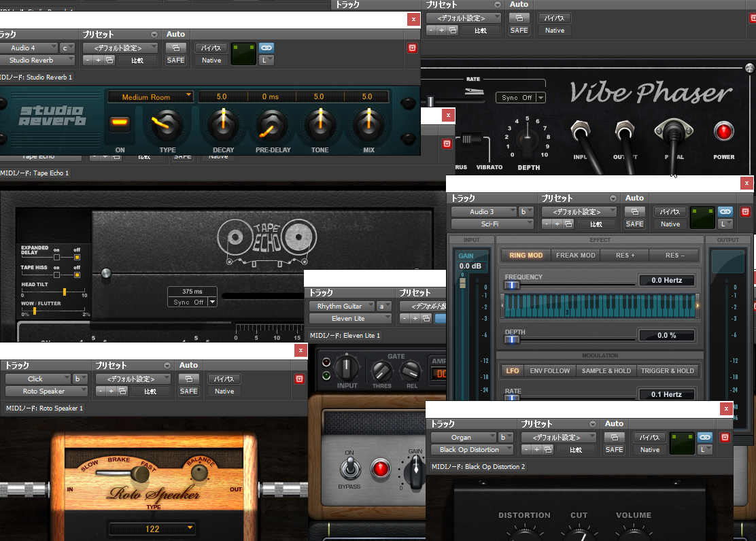Select the FREAK MOD effect tab

pyautogui.click(x=576, y=255)
